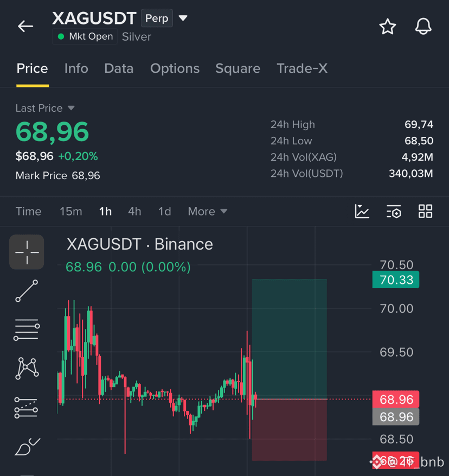Switch to the Price tab
449x476 pixels.
[x=32, y=68]
